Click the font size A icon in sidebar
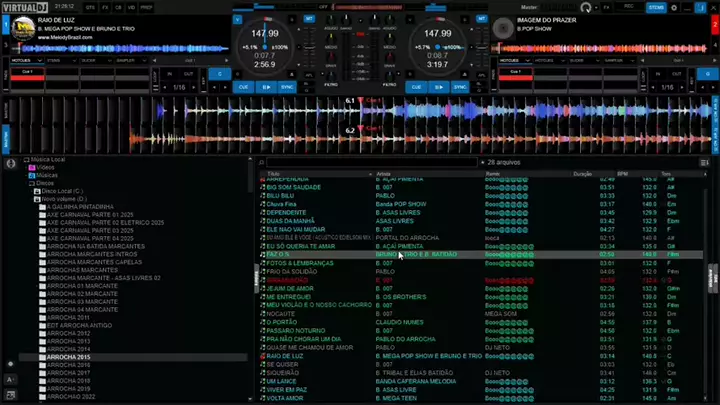This screenshot has width=720, height=405. click(11, 380)
